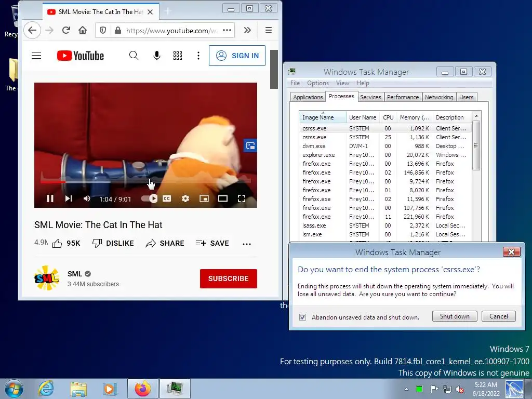Subscribe to SML channel
The image size is (532, 399).
coord(229,278)
